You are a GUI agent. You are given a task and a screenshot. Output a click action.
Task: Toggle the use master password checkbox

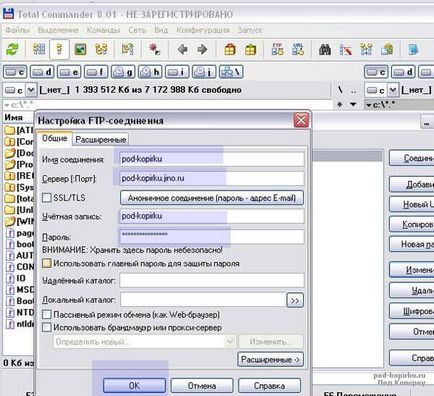tap(47, 264)
